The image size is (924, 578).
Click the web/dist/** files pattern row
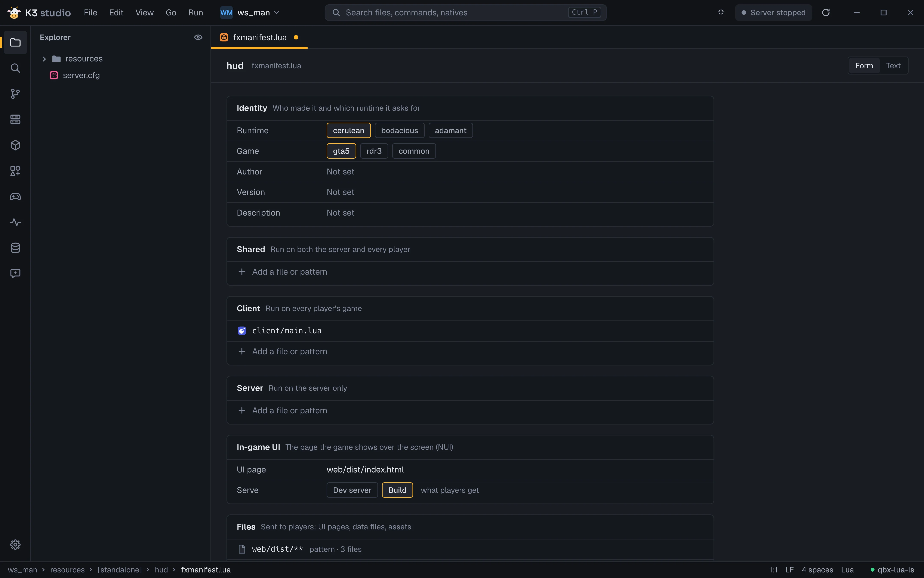[470, 549]
